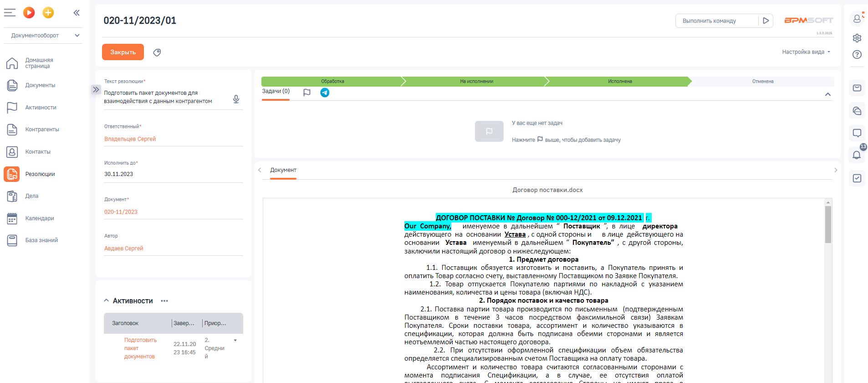This screenshot has height=383, width=868.
Task: Click the yellow plus quick-add button
Action: (x=48, y=13)
